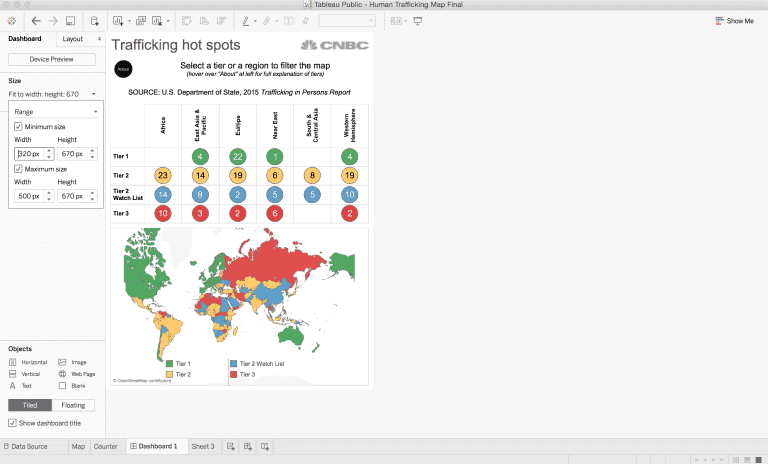Select the Web Page object icon
This screenshot has width=768, height=464.
pyautogui.click(x=63, y=373)
